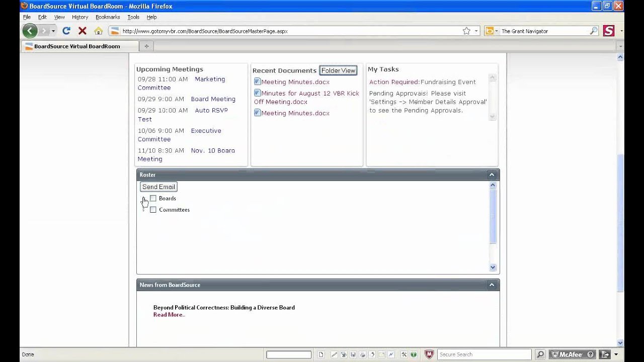Collapse the Roster panel
The width and height of the screenshot is (644, 362).
coord(492,175)
